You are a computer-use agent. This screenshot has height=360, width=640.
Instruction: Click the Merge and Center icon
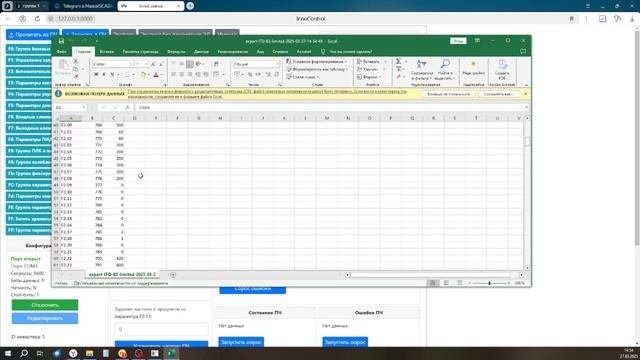coord(216,74)
